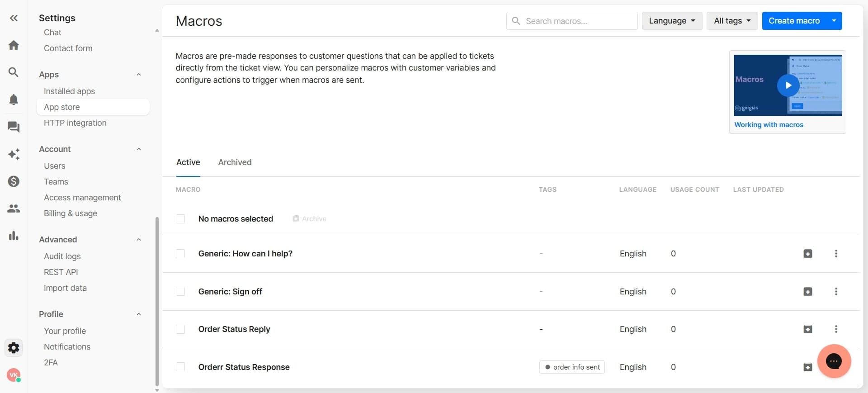Click the order info sent tag
Image resolution: width=868 pixels, height=393 pixels.
point(572,367)
